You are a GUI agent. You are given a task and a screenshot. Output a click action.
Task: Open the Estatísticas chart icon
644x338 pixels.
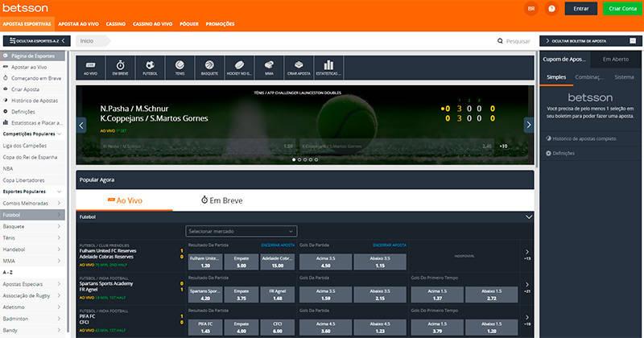click(x=328, y=68)
